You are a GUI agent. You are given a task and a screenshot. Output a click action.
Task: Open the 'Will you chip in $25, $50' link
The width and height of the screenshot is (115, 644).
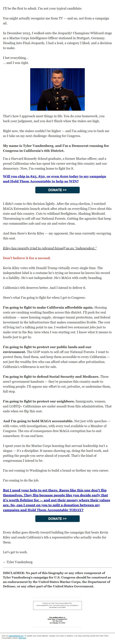(54, 179)
